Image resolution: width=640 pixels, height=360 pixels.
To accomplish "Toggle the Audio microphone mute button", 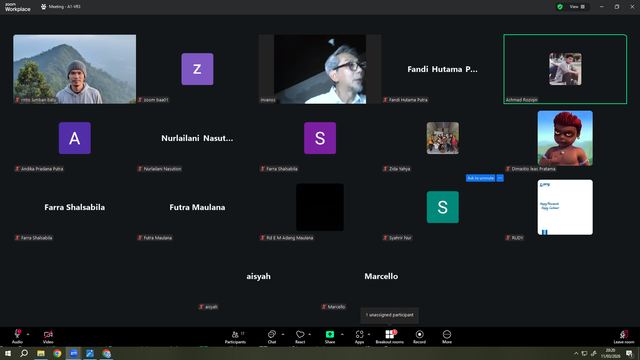I will (17, 336).
